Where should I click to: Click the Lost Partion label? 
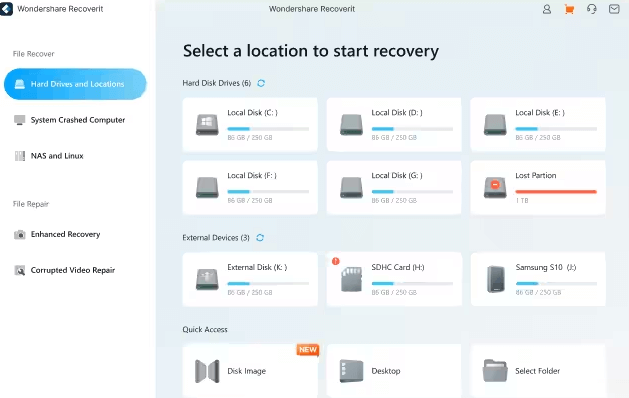click(536, 175)
